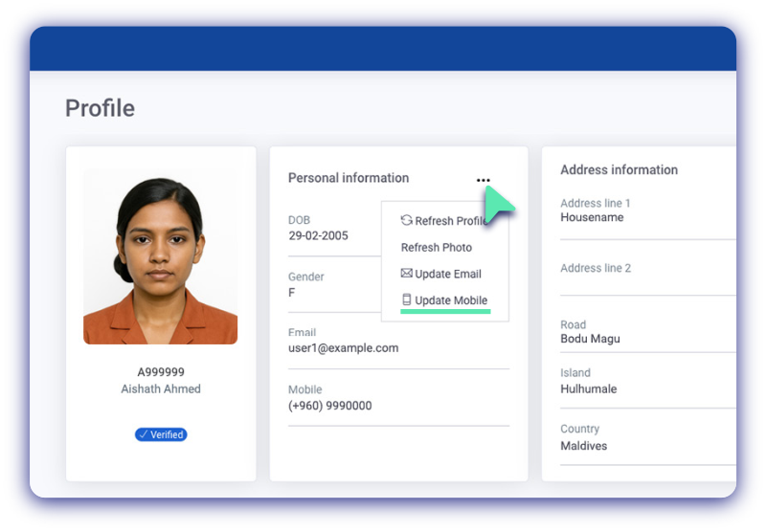This screenshot has height=532, width=766.
Task: Click the name Aishath Ahmed under the photo
Action: [x=161, y=389]
